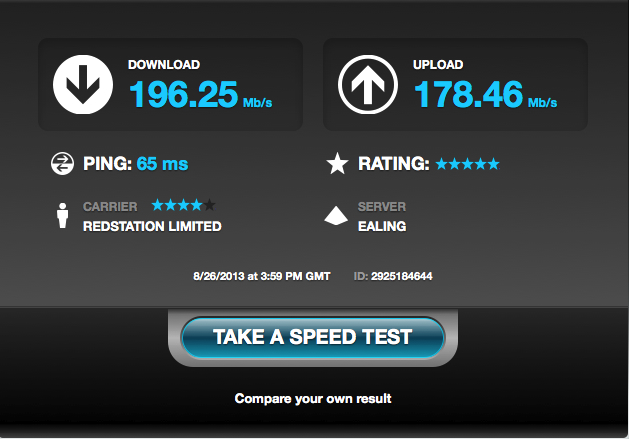Click the download arrow circle icon

tap(83, 85)
